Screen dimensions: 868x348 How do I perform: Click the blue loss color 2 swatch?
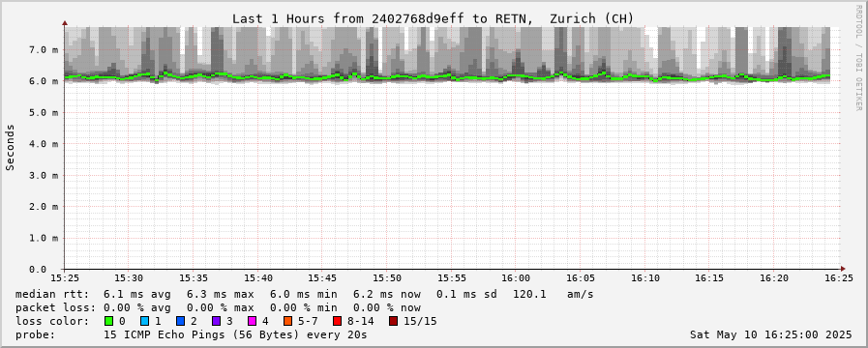tap(180, 321)
